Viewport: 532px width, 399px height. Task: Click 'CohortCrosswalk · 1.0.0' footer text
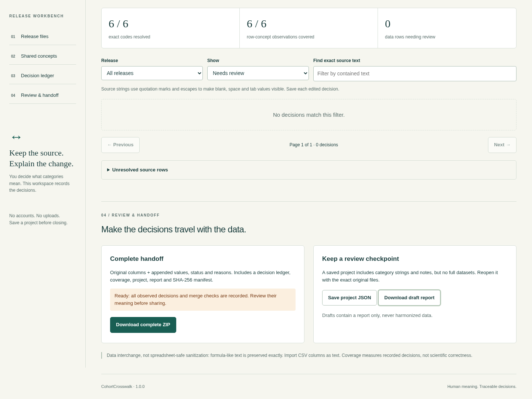pyautogui.click(x=123, y=386)
